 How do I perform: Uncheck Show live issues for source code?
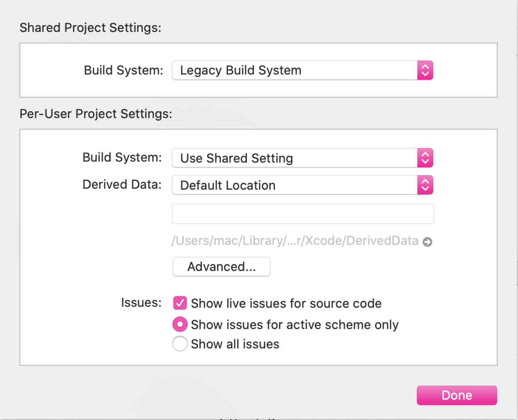click(x=180, y=303)
